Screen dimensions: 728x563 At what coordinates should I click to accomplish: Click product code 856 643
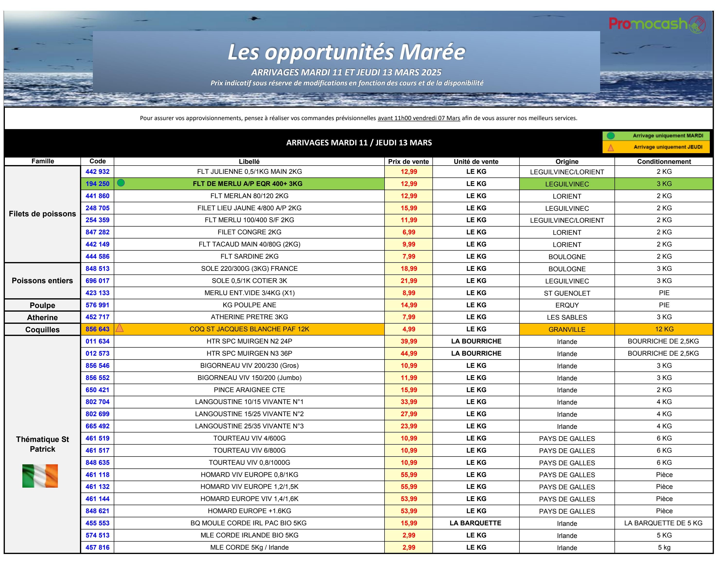(98, 329)
